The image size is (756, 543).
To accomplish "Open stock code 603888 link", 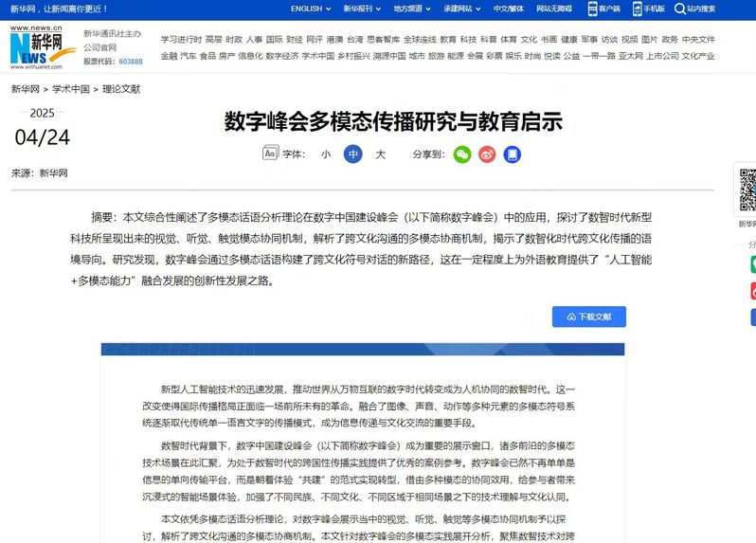I will click(131, 62).
